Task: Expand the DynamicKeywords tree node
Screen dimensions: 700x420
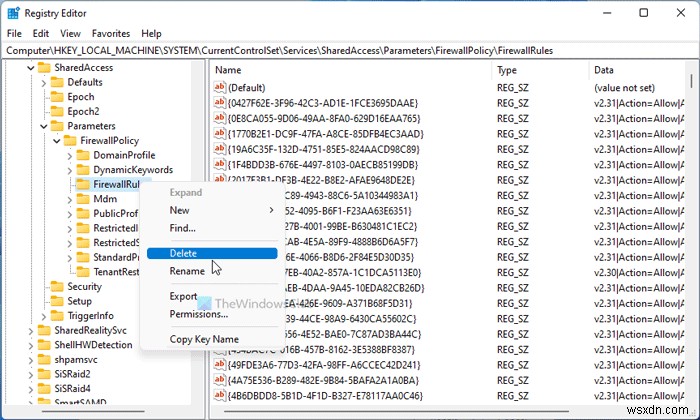Action: point(69,170)
